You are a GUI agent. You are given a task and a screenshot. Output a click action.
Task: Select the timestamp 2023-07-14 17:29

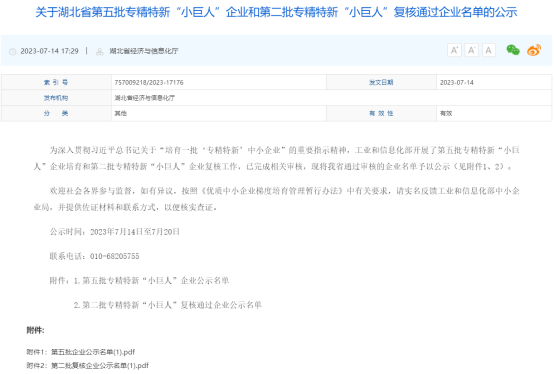click(x=49, y=51)
